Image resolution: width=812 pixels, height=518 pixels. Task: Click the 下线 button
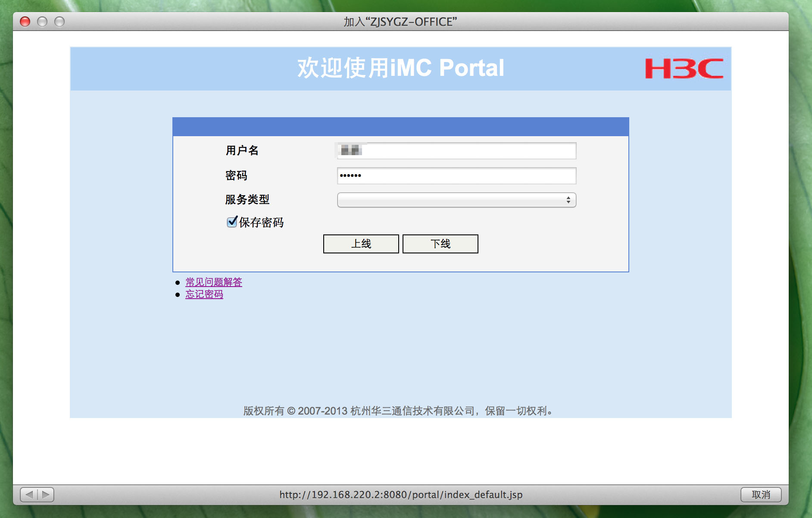440,244
